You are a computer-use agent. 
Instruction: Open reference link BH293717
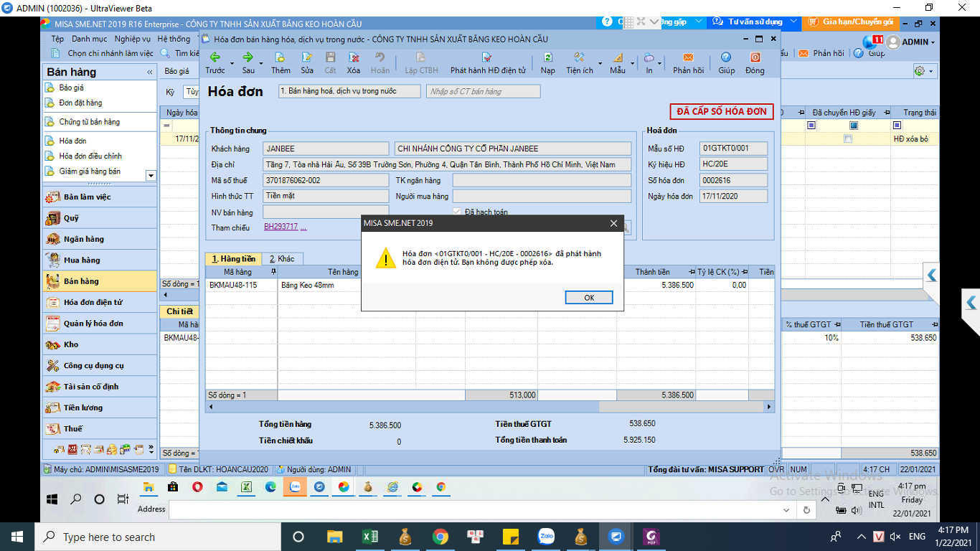click(281, 227)
